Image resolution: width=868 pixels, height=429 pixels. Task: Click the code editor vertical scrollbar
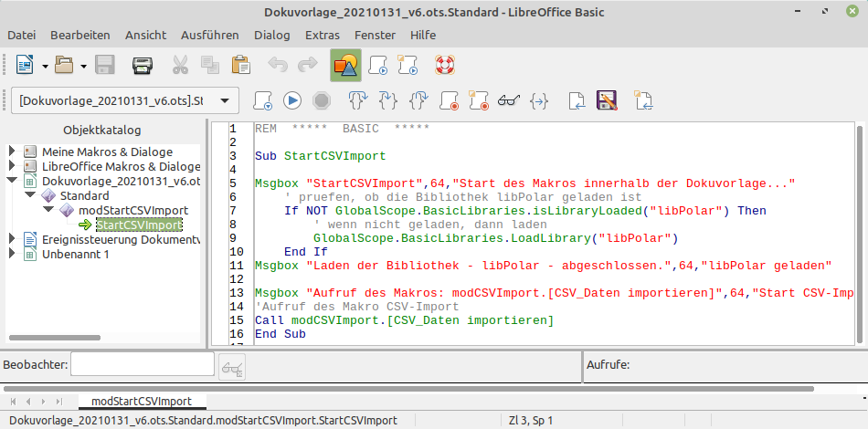click(860, 234)
